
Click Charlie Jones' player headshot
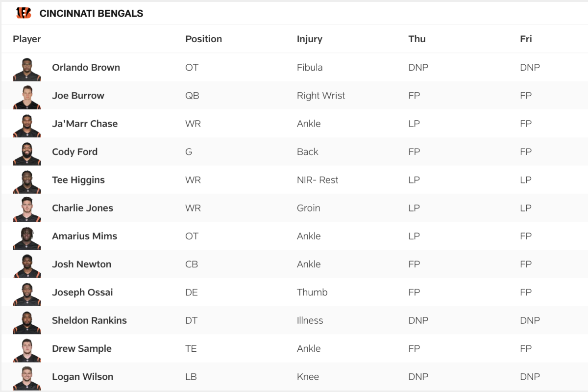[27, 209]
